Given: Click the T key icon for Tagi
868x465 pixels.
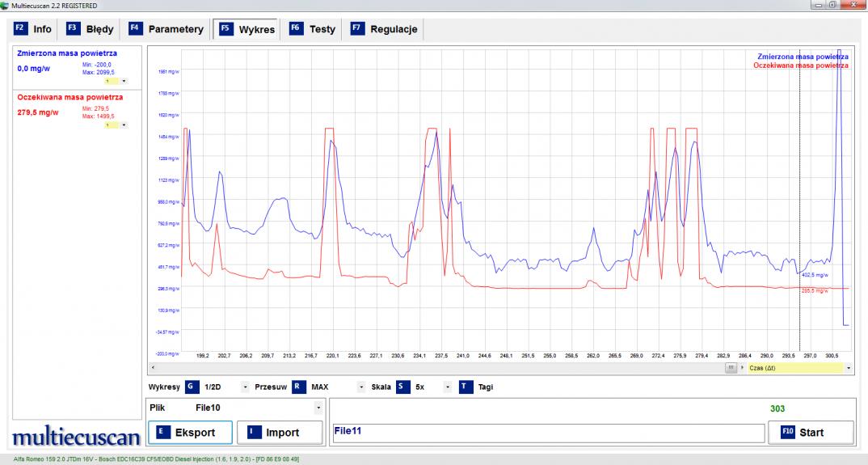Looking at the screenshot, I should tap(466, 387).
